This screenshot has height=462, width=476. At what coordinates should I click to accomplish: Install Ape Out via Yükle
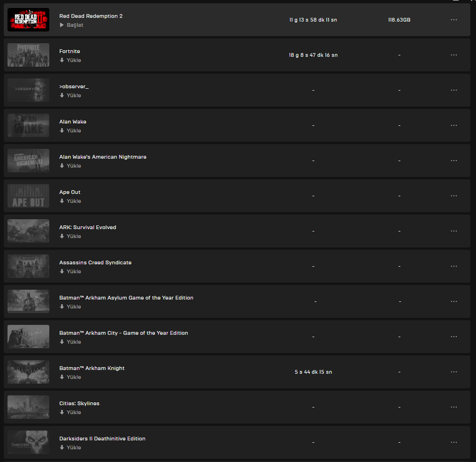(x=70, y=201)
